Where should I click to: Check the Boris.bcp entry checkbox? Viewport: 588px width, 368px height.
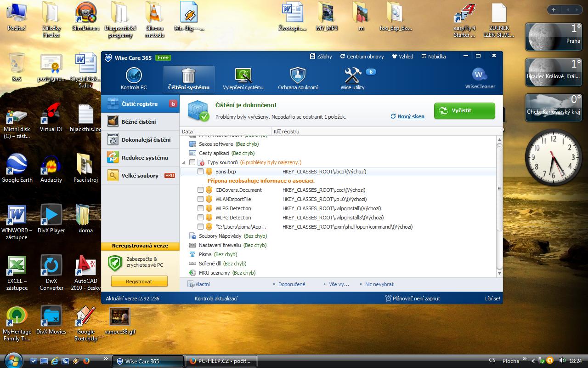click(200, 172)
